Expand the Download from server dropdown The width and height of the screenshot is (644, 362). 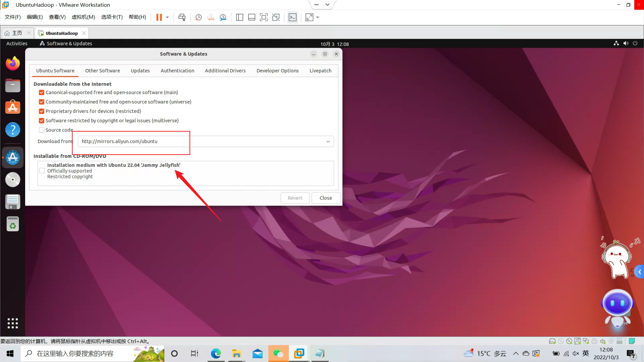[x=206, y=142]
